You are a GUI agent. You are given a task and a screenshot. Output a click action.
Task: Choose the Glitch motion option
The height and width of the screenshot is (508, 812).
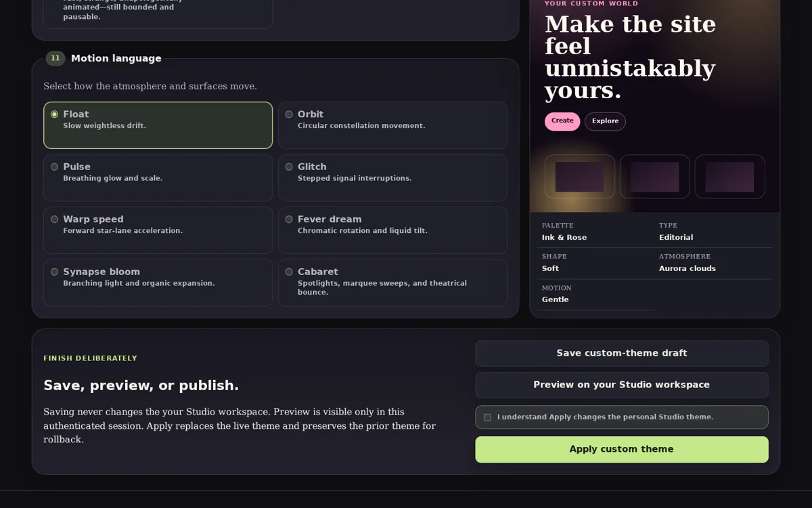pos(289,167)
